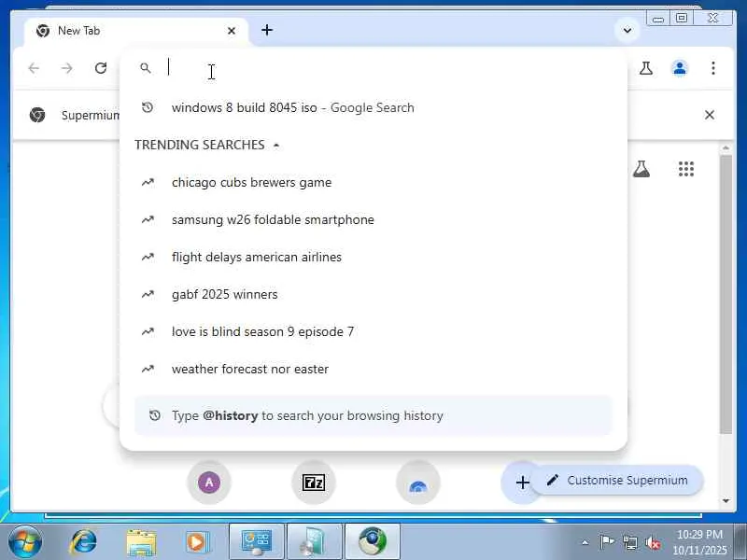Reload the current page

(x=101, y=68)
